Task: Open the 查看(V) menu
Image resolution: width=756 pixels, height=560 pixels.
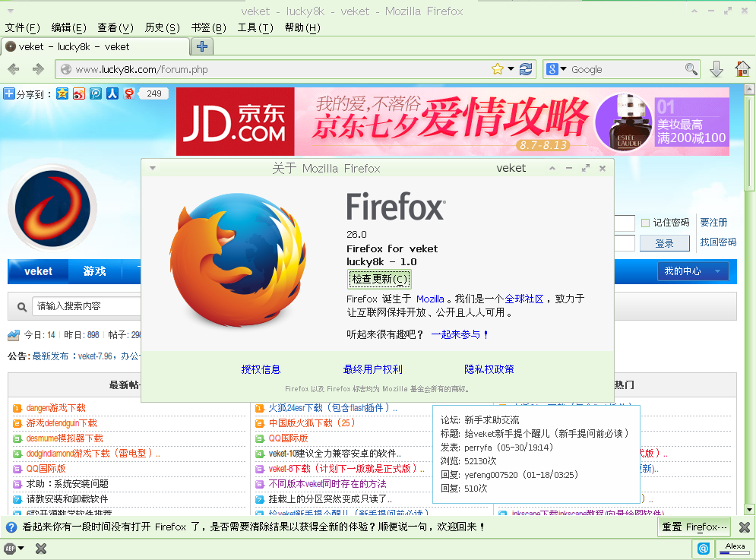Action: (115, 27)
